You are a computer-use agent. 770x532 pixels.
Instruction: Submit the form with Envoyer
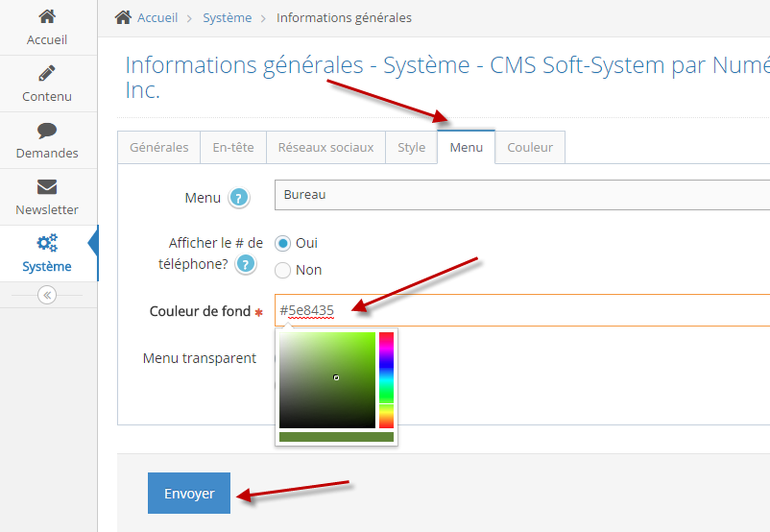[189, 493]
